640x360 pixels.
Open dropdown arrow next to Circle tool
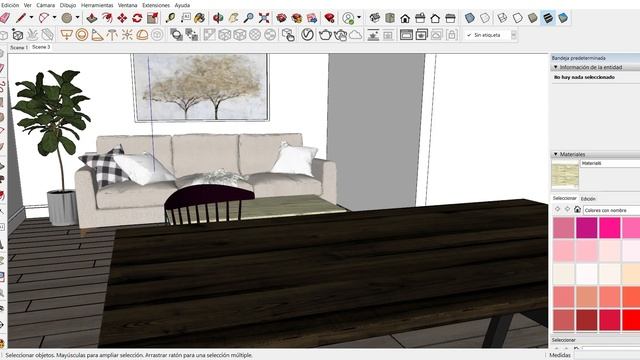click(77, 18)
